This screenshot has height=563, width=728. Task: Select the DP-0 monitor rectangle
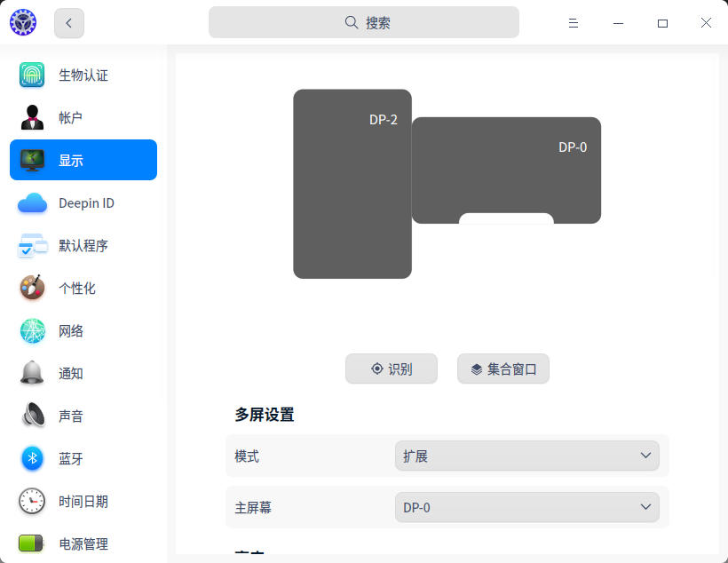(x=507, y=170)
